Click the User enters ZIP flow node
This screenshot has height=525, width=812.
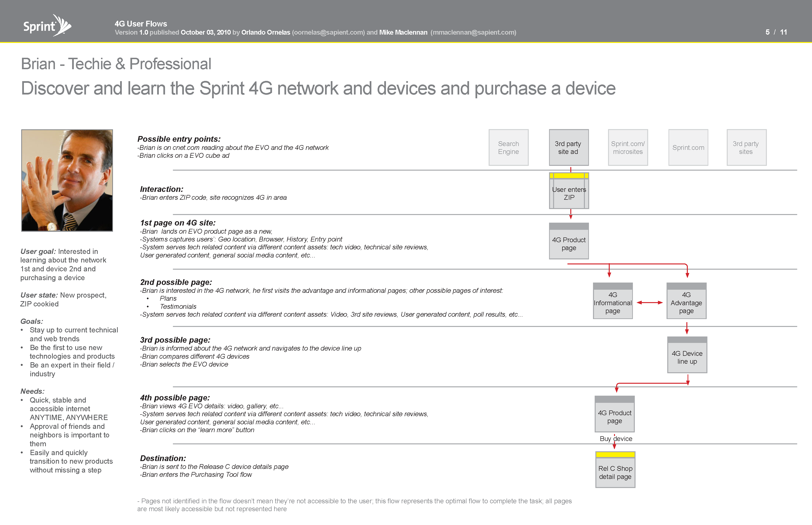(x=569, y=194)
